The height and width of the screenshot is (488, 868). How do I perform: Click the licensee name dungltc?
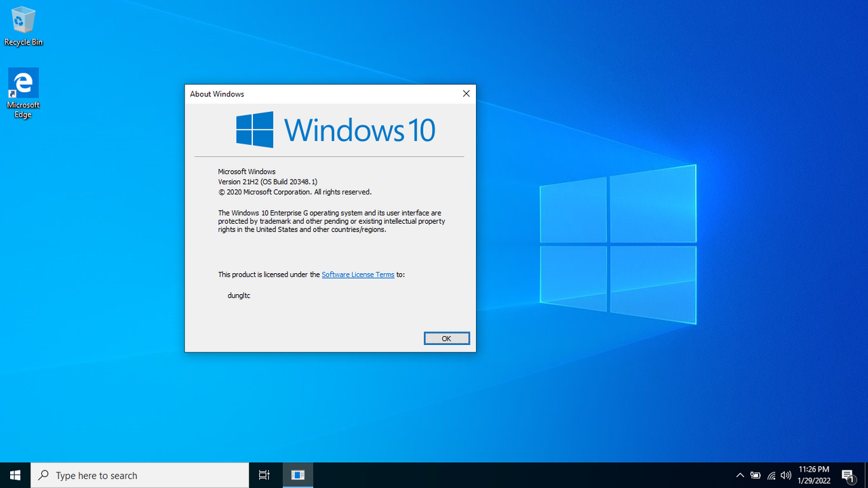(x=239, y=296)
